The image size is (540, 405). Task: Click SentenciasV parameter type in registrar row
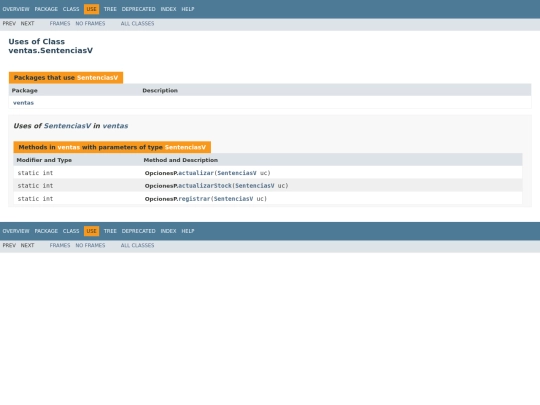[233, 199]
